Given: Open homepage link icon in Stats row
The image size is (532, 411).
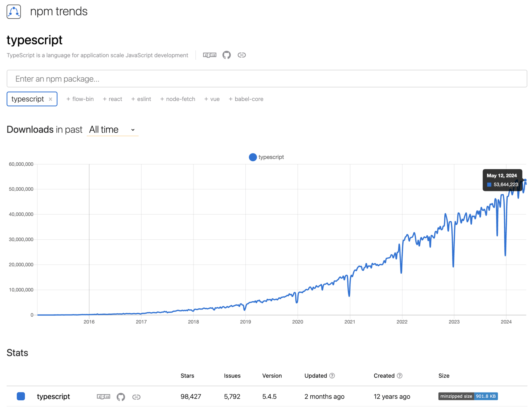Looking at the screenshot, I should [x=136, y=397].
